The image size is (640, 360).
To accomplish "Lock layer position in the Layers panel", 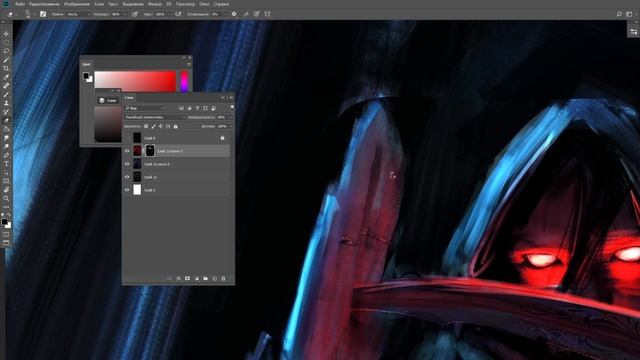I will pos(160,127).
